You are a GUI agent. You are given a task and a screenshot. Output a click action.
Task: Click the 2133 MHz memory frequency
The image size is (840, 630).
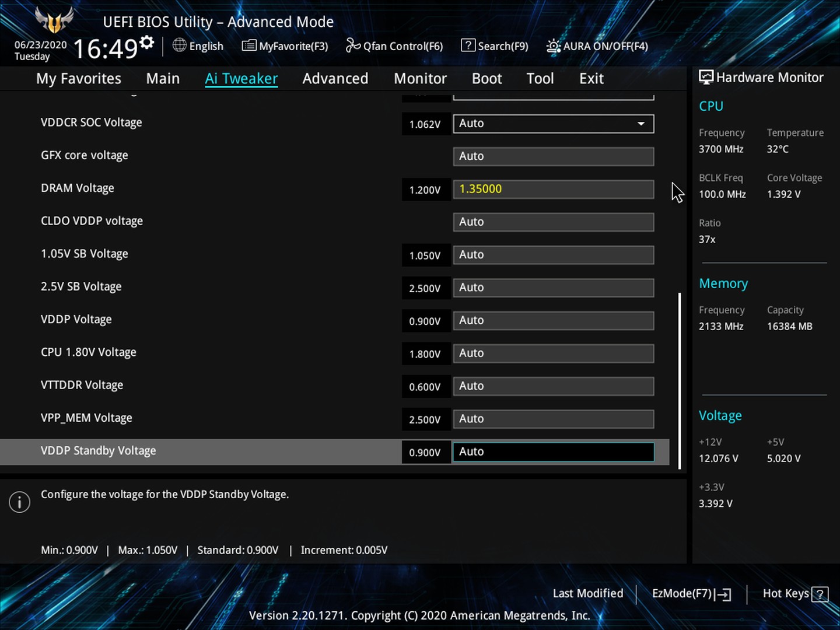click(x=721, y=327)
